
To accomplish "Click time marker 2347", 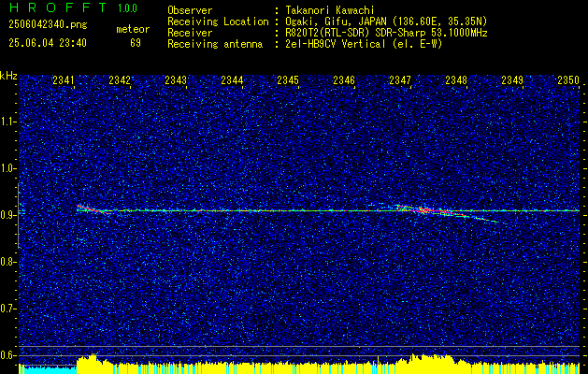I will (x=400, y=79).
